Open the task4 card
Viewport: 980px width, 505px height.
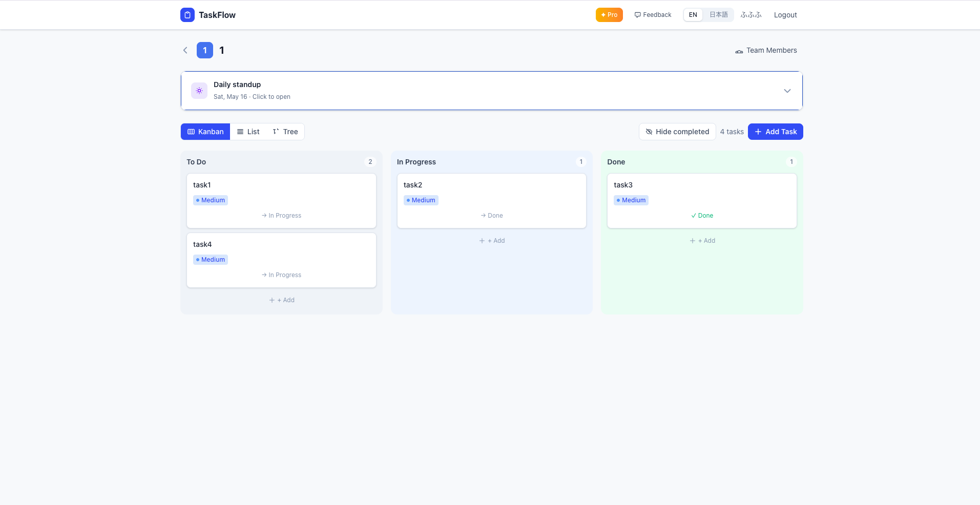pyautogui.click(x=281, y=260)
